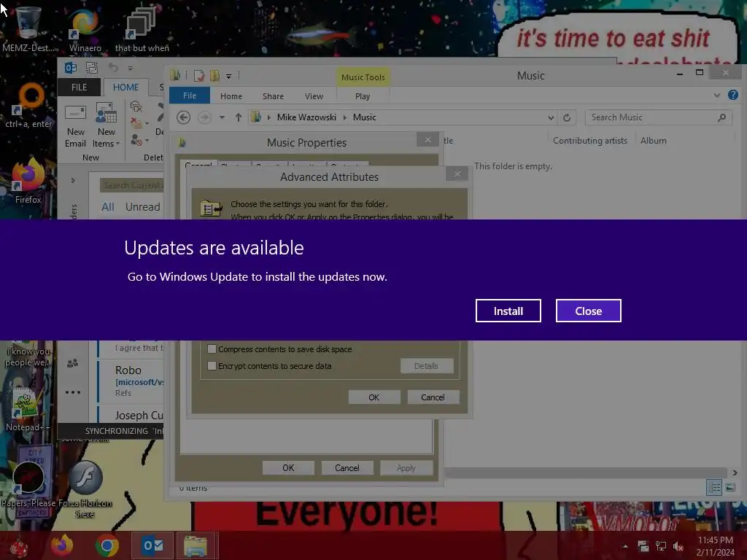Open the Share ribbon tab
This screenshot has width=747, height=560.
(x=273, y=96)
